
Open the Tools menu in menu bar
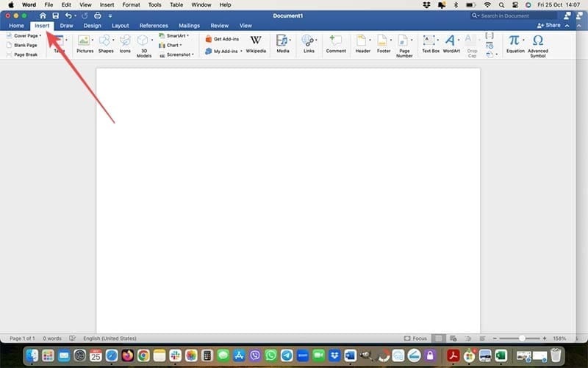(x=154, y=5)
